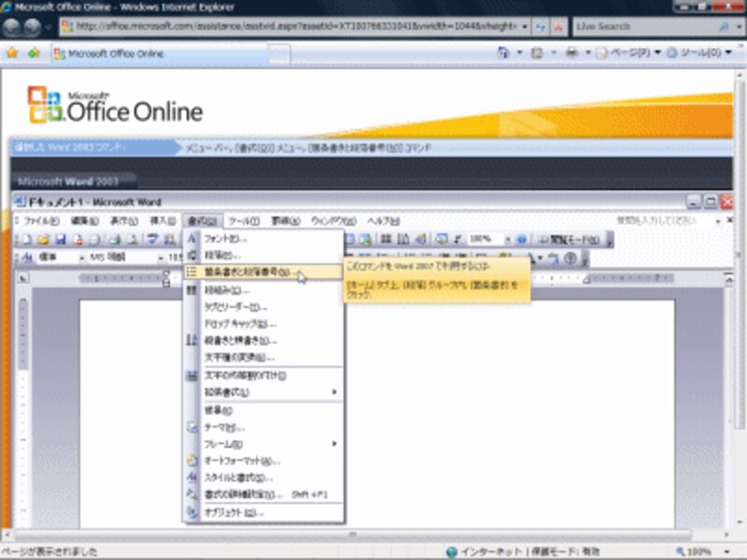Choose Object (オブジェクト) menu entry
Screen dimensions: 747x560
click(263, 512)
